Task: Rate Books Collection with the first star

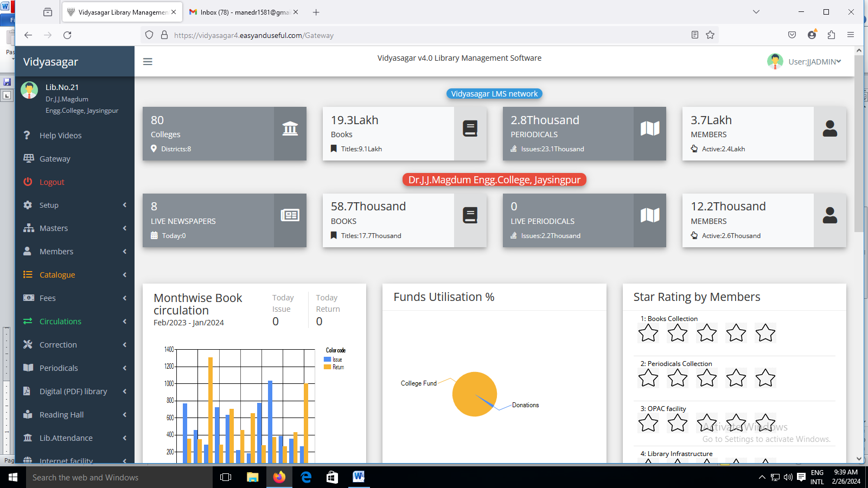Action: click(x=648, y=333)
